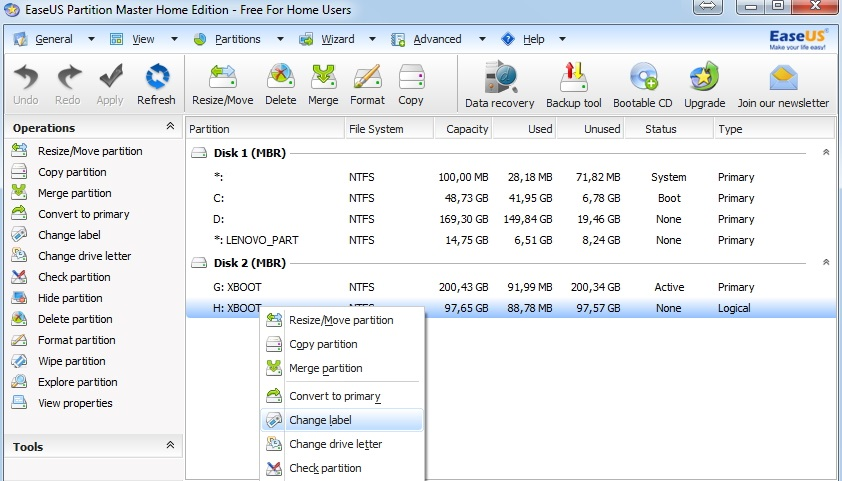The height and width of the screenshot is (481, 842).
Task: Open the Advanced menu dropdown
Action: pyautogui.click(x=437, y=39)
